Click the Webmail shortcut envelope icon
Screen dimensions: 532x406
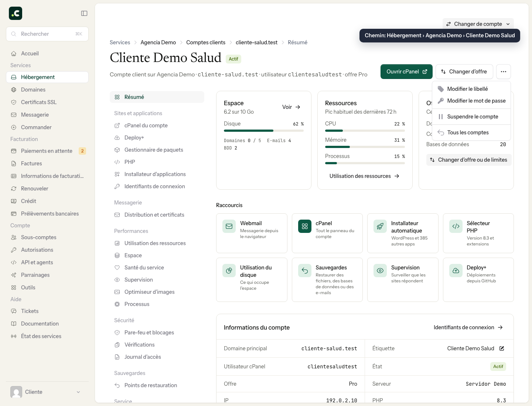click(x=229, y=226)
